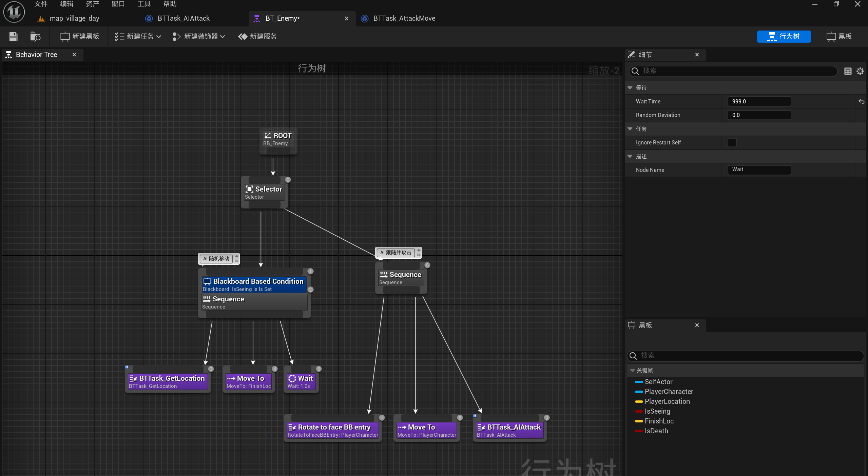Collapse the 描述 section in details
Image resolution: width=868 pixels, height=476 pixels.
pyautogui.click(x=630, y=156)
